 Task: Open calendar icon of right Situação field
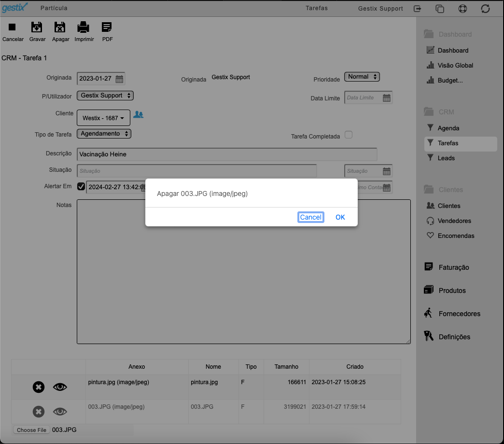[x=387, y=171]
